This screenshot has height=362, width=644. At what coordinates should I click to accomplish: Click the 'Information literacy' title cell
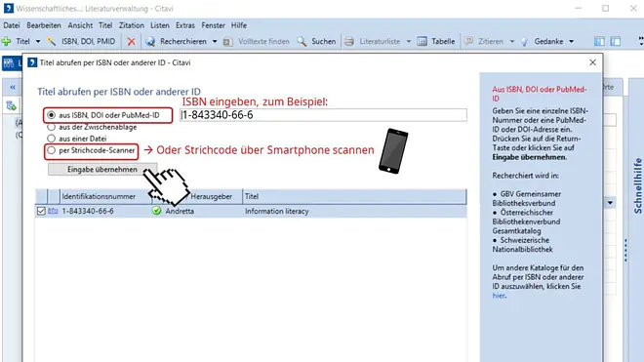pos(277,211)
